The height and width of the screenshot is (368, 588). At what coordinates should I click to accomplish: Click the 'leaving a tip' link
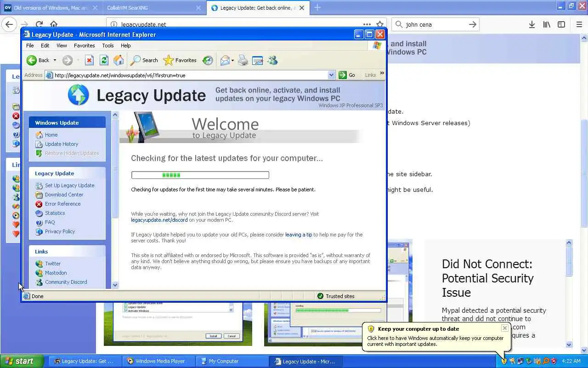pyautogui.click(x=299, y=235)
